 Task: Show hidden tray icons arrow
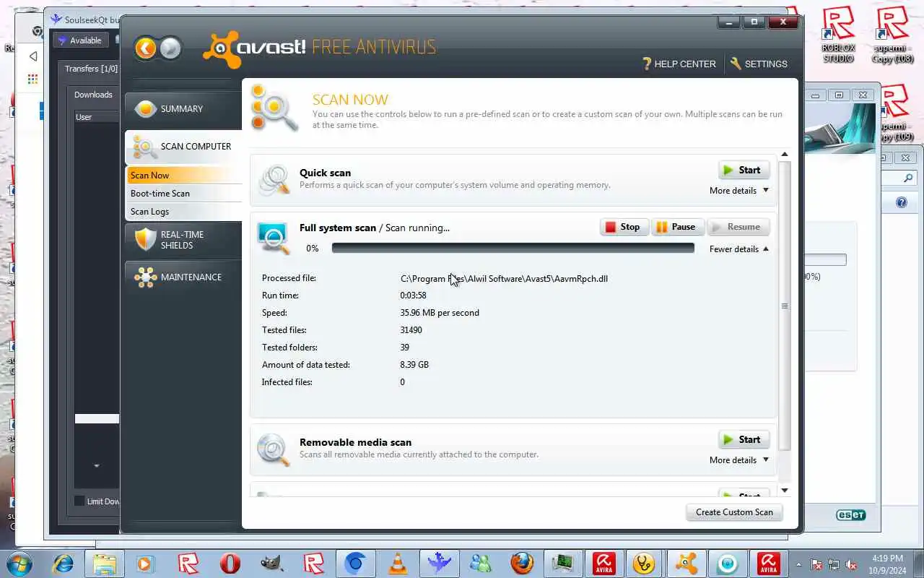[798, 564]
